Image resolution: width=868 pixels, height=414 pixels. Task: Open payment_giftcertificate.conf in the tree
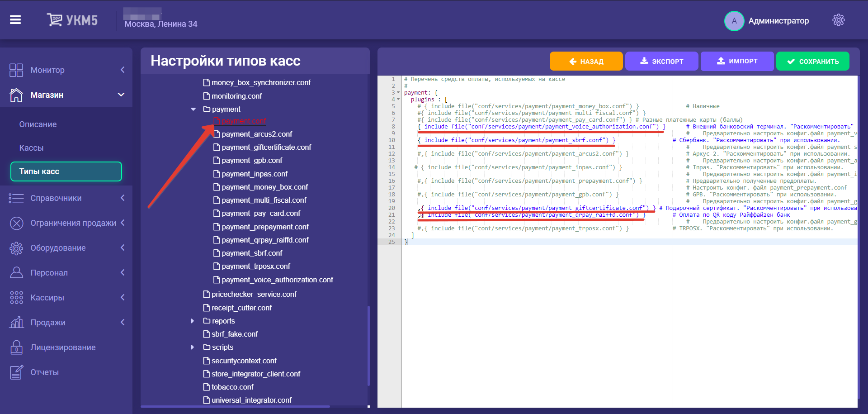(x=266, y=147)
